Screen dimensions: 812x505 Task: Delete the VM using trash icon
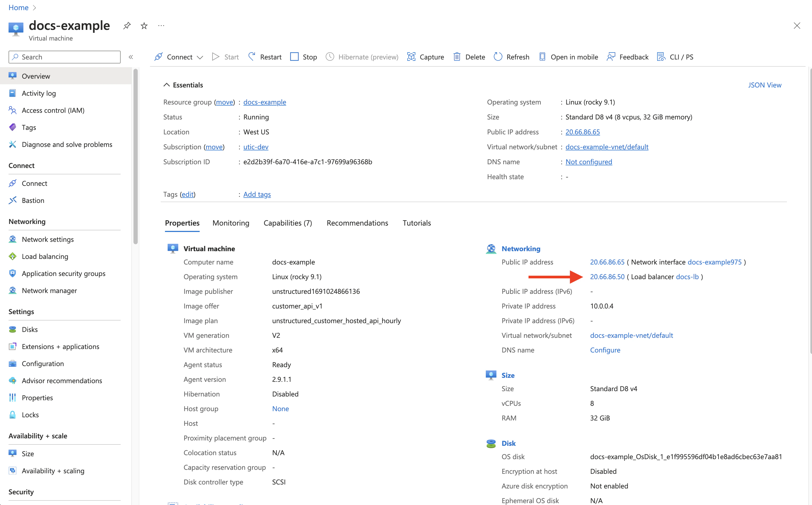coord(457,57)
